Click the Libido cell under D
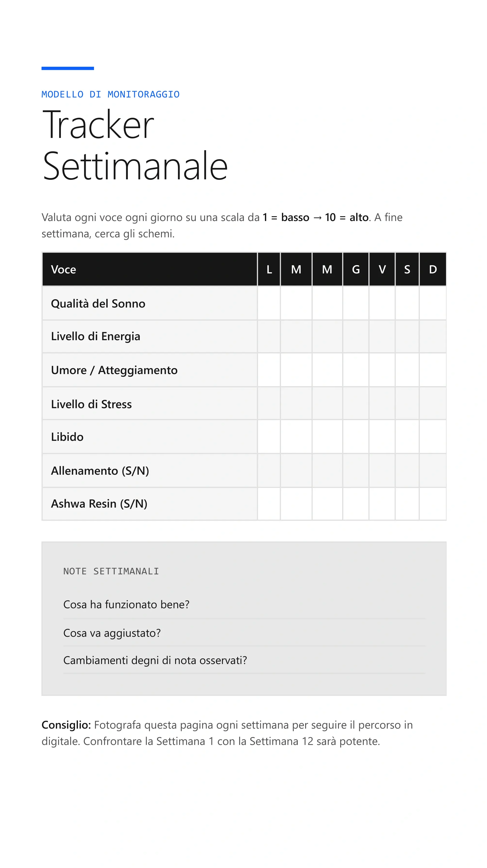487x868 pixels. [433, 437]
